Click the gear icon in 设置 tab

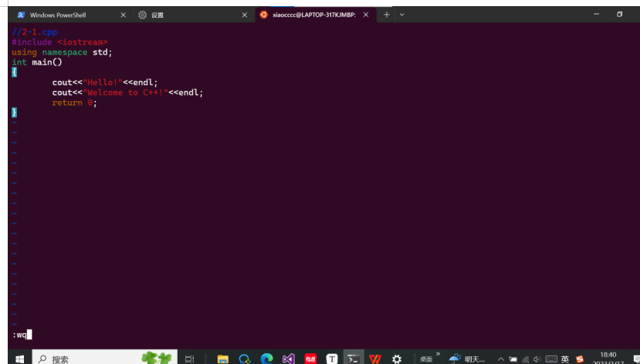coord(142,15)
